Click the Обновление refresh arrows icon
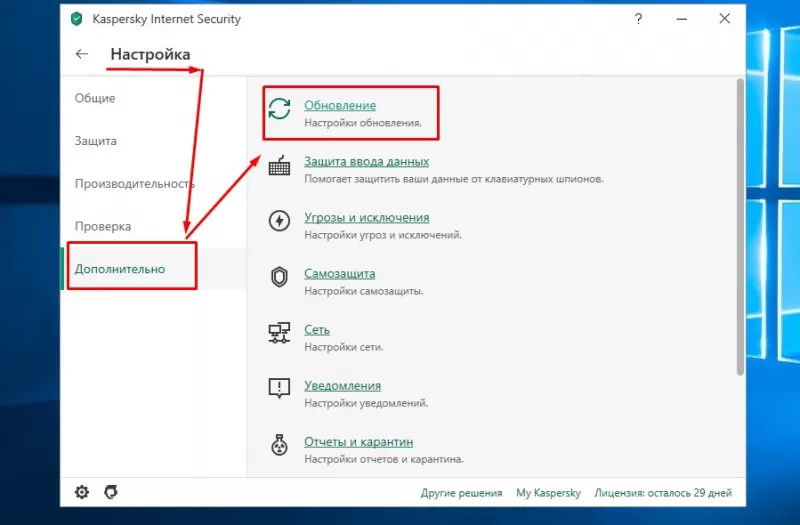Image resolution: width=800 pixels, height=525 pixels. click(279, 109)
